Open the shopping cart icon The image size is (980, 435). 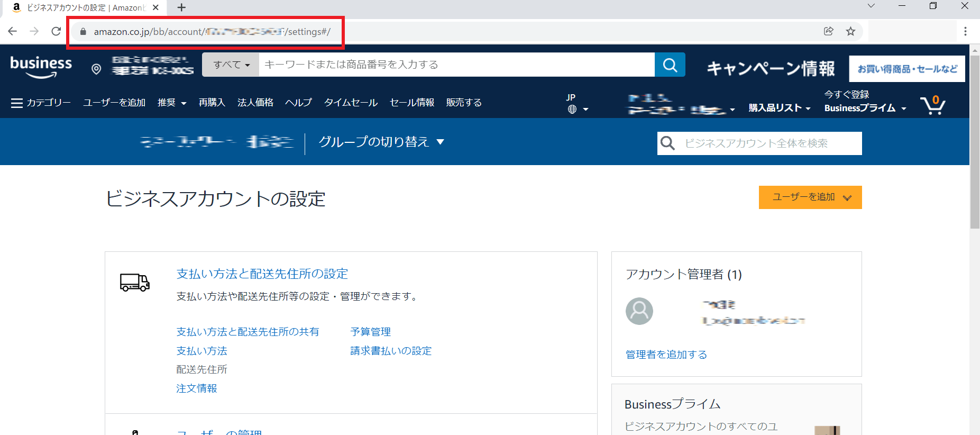point(933,105)
